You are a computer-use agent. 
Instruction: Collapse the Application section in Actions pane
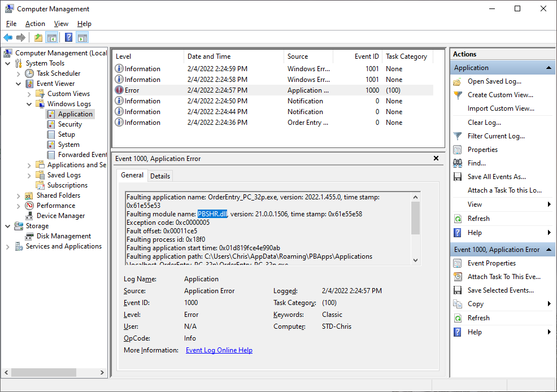pyautogui.click(x=549, y=68)
